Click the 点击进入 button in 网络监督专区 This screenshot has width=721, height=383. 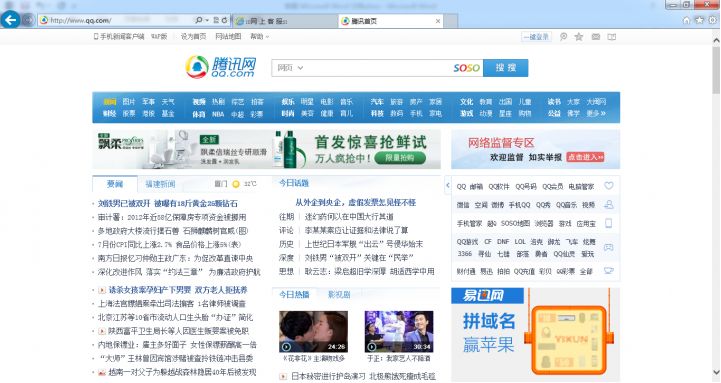[x=585, y=157]
